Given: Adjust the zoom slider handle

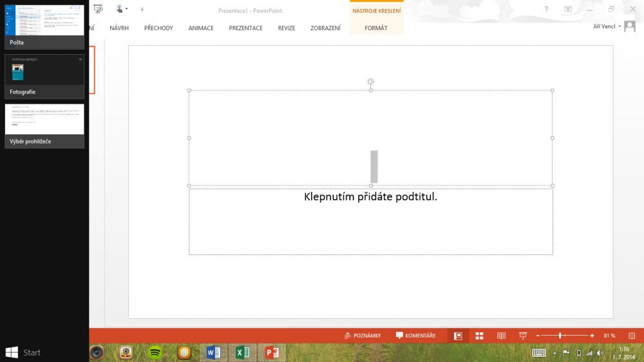Looking at the screenshot, I should (560, 336).
